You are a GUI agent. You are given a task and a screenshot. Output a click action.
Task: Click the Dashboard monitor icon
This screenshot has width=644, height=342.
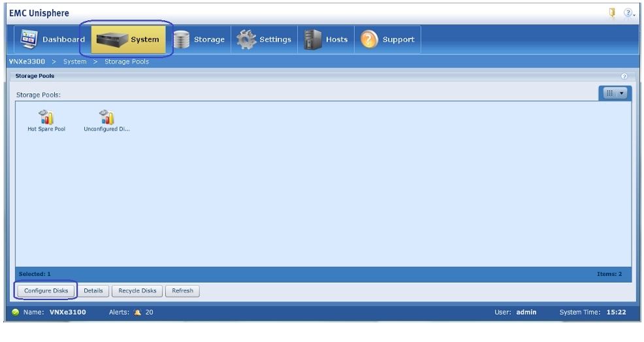(x=29, y=39)
